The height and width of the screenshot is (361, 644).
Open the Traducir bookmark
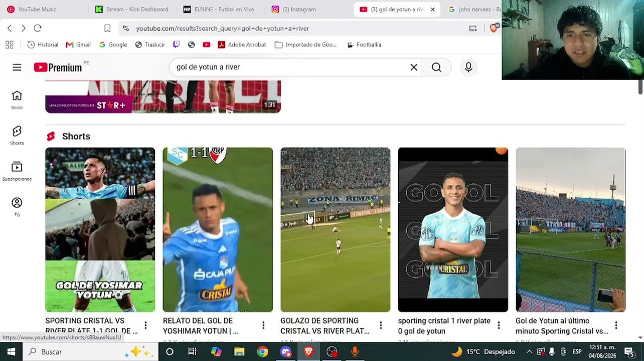150,45
